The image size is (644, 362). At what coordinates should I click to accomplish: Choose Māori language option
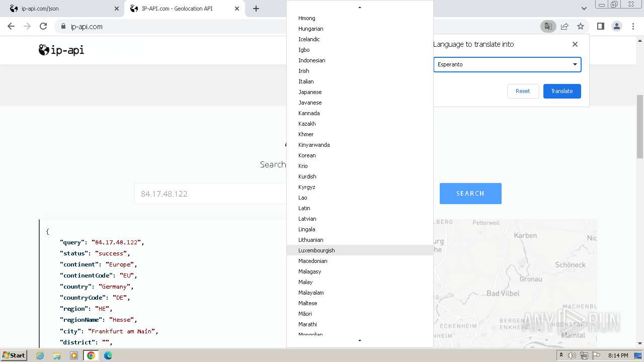click(360, 314)
